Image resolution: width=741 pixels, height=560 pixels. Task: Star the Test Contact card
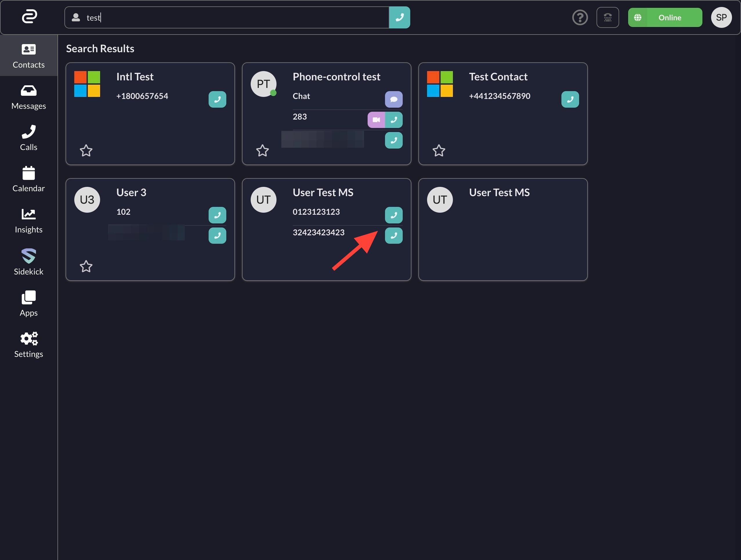tap(438, 151)
